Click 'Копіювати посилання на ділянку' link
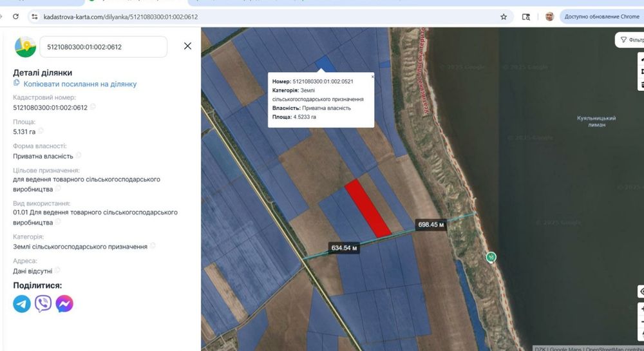 (x=80, y=84)
